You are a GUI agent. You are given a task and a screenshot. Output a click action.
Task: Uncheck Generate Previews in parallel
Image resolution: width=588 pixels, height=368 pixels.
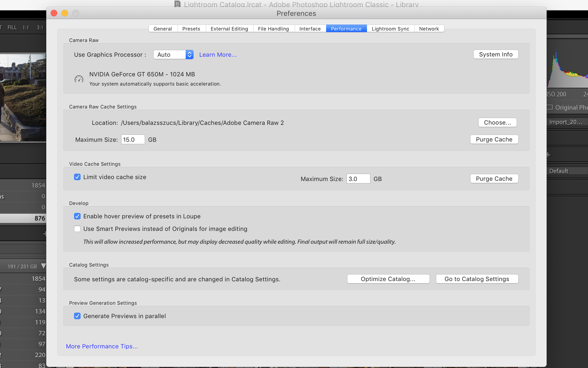point(77,316)
